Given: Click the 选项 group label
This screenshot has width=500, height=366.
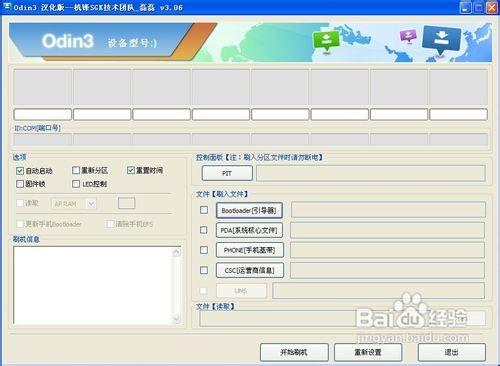Looking at the screenshot, I should point(20,157).
